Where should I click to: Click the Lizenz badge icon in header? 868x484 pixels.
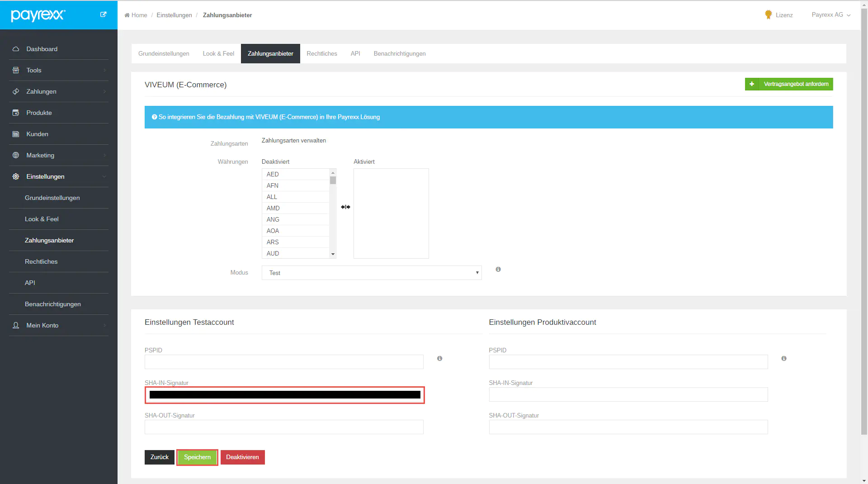pos(768,15)
